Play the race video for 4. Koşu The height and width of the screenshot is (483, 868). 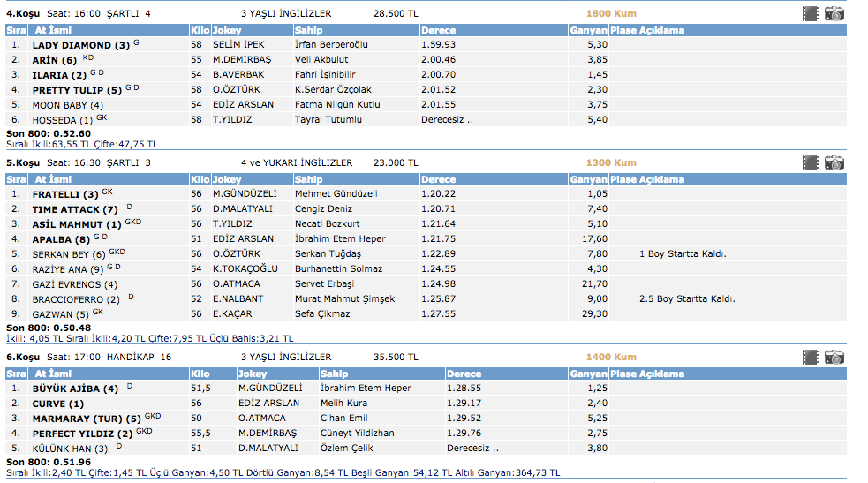pos(811,13)
